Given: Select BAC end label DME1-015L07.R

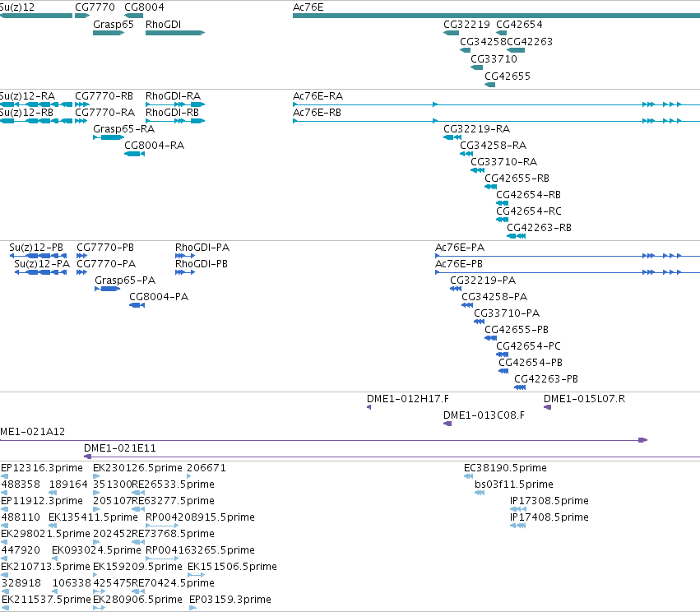Looking at the screenshot, I should (x=584, y=399).
